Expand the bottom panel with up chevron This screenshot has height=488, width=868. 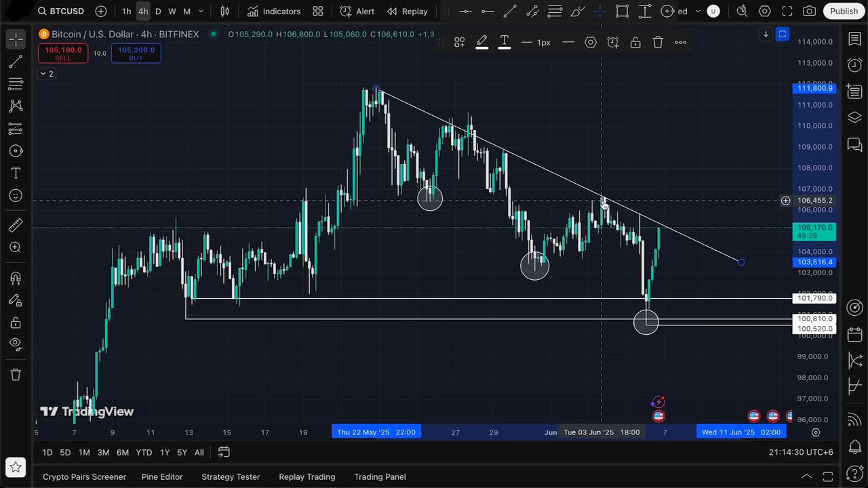point(806,476)
